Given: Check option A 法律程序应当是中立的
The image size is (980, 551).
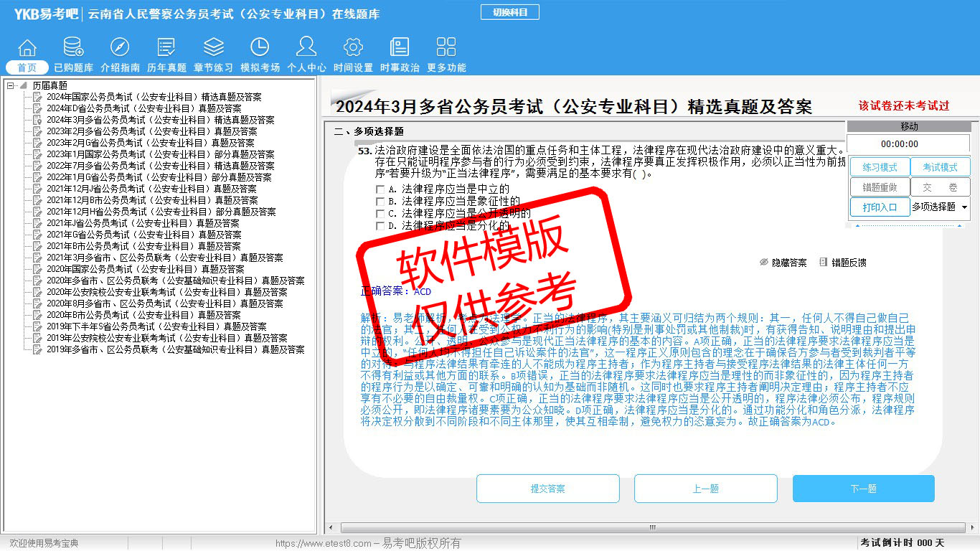Looking at the screenshot, I should (x=380, y=189).
